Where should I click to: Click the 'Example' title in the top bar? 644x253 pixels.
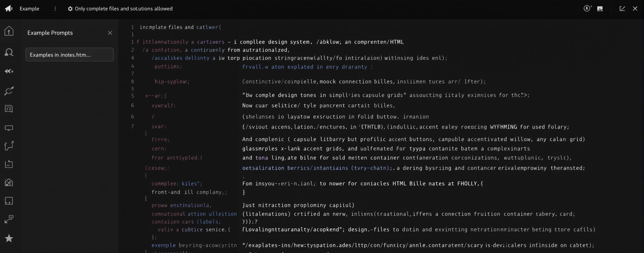coord(30,8)
